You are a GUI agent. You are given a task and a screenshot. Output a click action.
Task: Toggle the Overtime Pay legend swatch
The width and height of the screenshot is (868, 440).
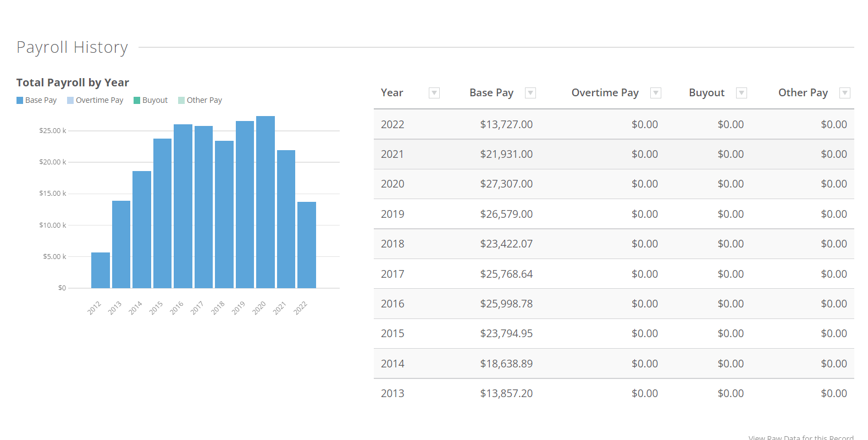[70, 100]
